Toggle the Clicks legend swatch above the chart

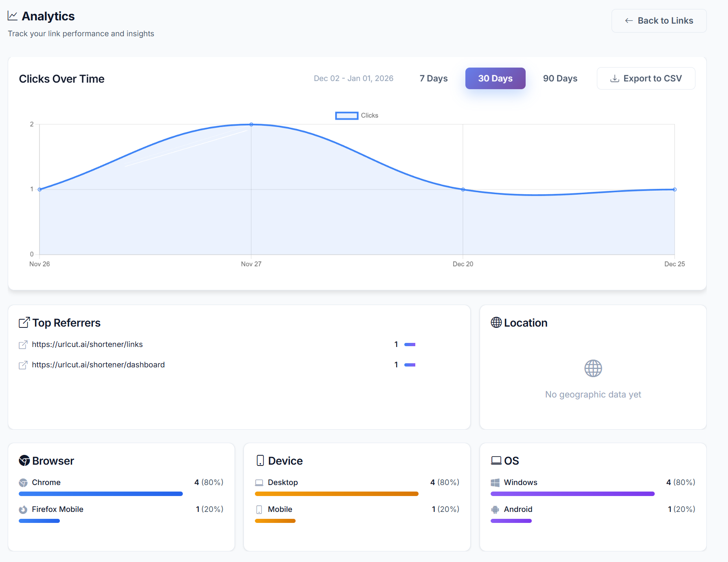[346, 116]
